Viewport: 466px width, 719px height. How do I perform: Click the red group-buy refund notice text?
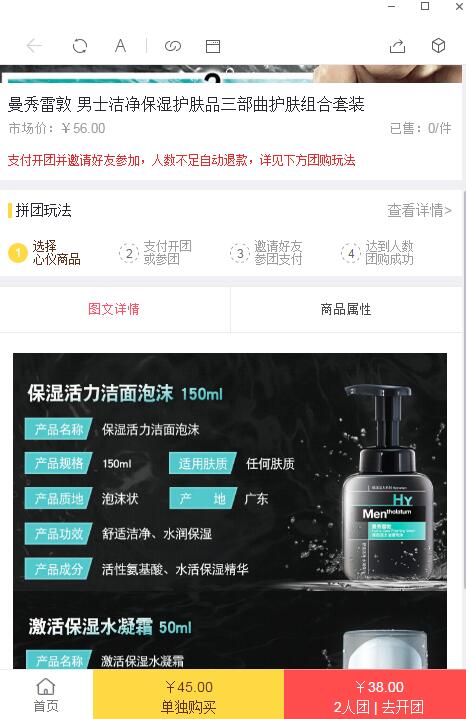coord(182,160)
